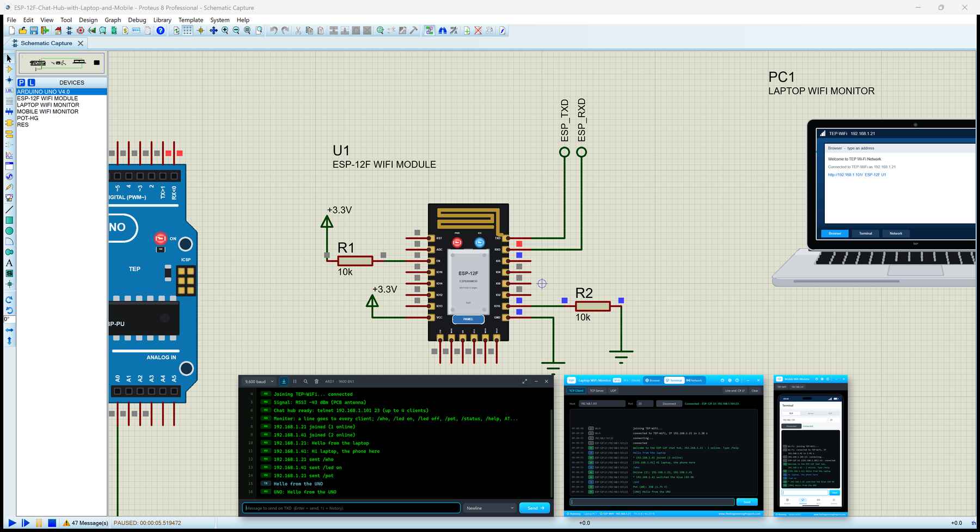Select TCP Server mode in Laptop WiFi Monitor
Image resolution: width=980 pixels, height=532 pixels.
[597, 390]
